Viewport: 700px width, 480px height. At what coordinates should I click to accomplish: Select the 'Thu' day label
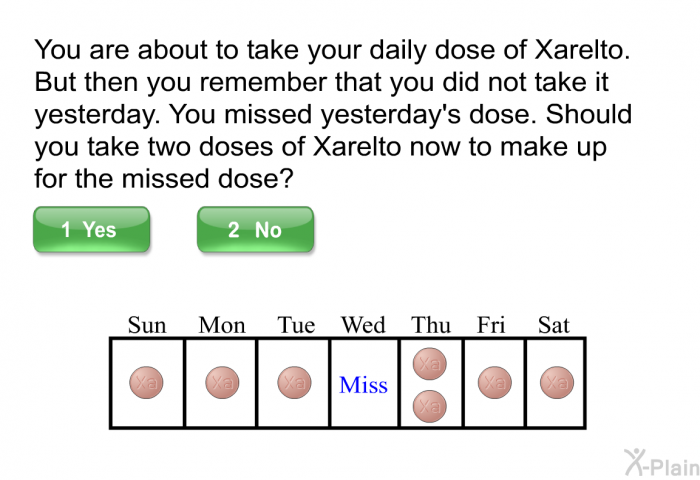431,325
